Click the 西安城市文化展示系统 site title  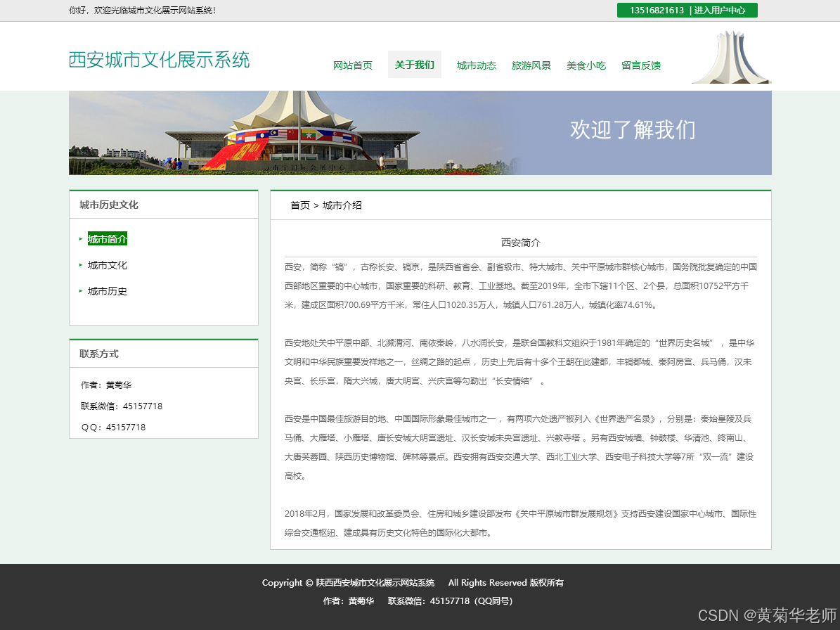(159, 60)
